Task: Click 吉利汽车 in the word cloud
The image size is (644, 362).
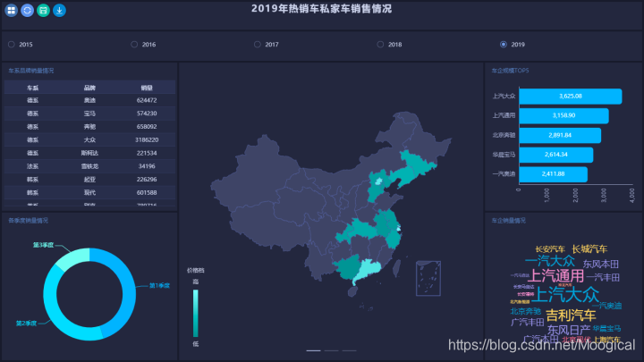Action: pos(571,316)
